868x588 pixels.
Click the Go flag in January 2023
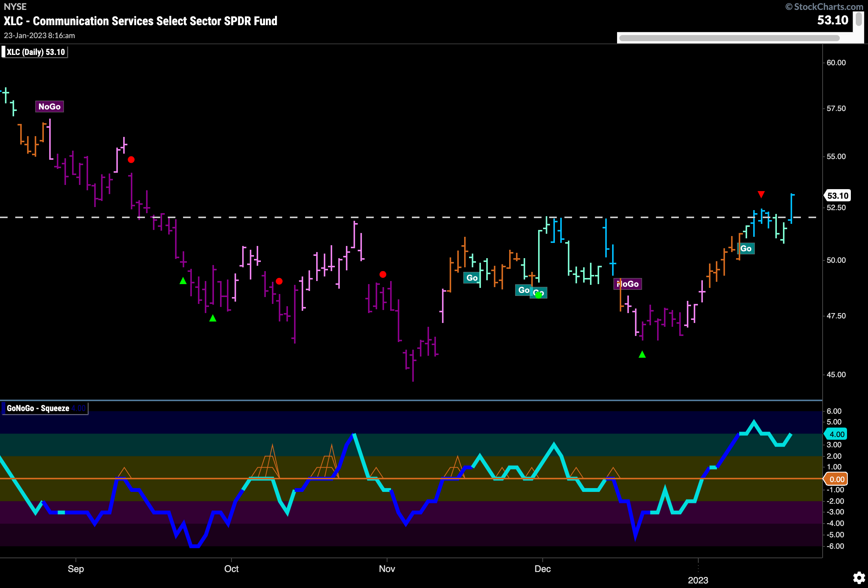(x=746, y=249)
